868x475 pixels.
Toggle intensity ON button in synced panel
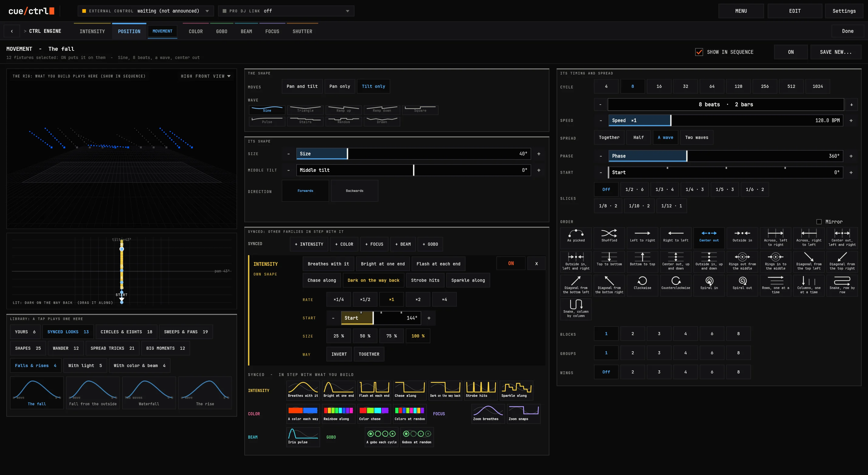(x=511, y=263)
